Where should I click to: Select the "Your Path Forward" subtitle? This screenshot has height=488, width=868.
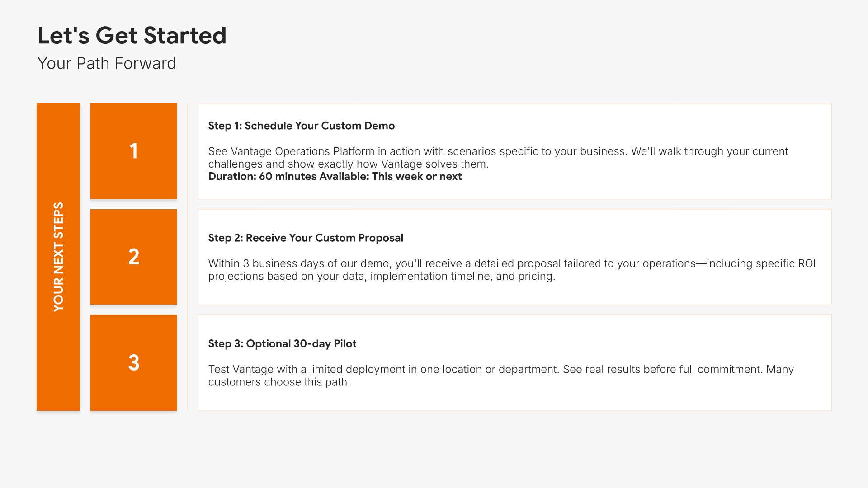tap(106, 63)
